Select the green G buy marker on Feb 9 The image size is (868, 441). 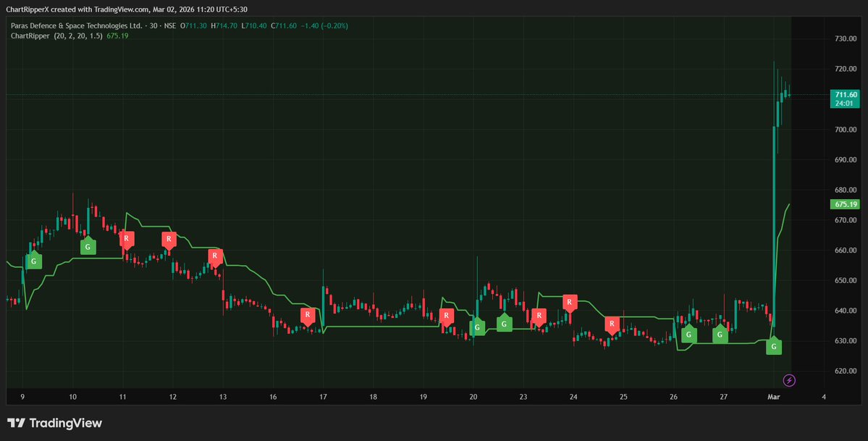pyautogui.click(x=33, y=261)
